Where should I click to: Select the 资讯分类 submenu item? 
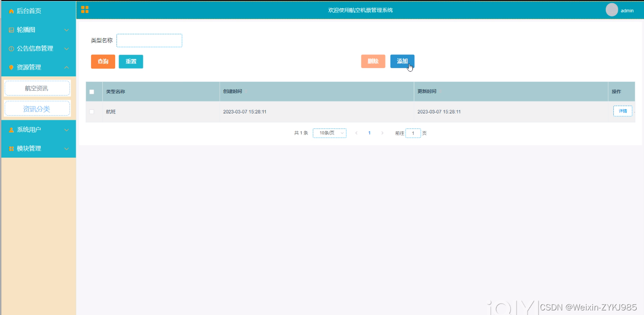[37, 109]
